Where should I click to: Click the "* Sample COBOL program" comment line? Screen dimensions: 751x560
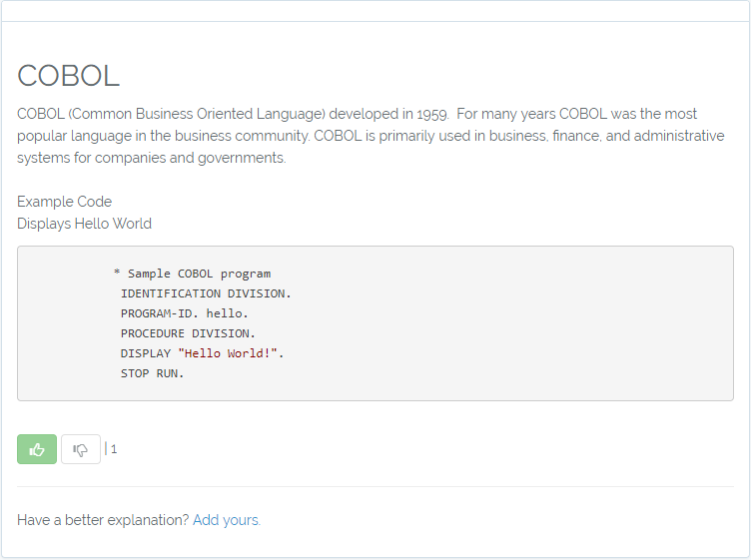[x=192, y=274]
